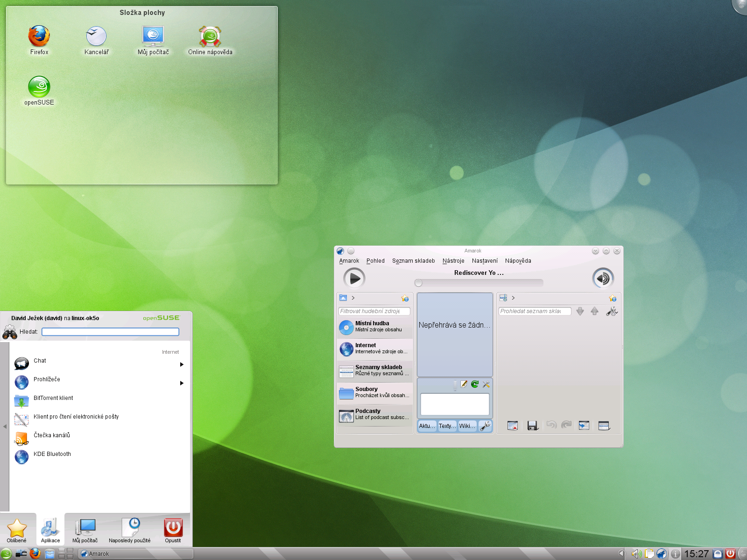Click the undo icon in the playlist toolbar
The image size is (747, 560).
(551, 425)
